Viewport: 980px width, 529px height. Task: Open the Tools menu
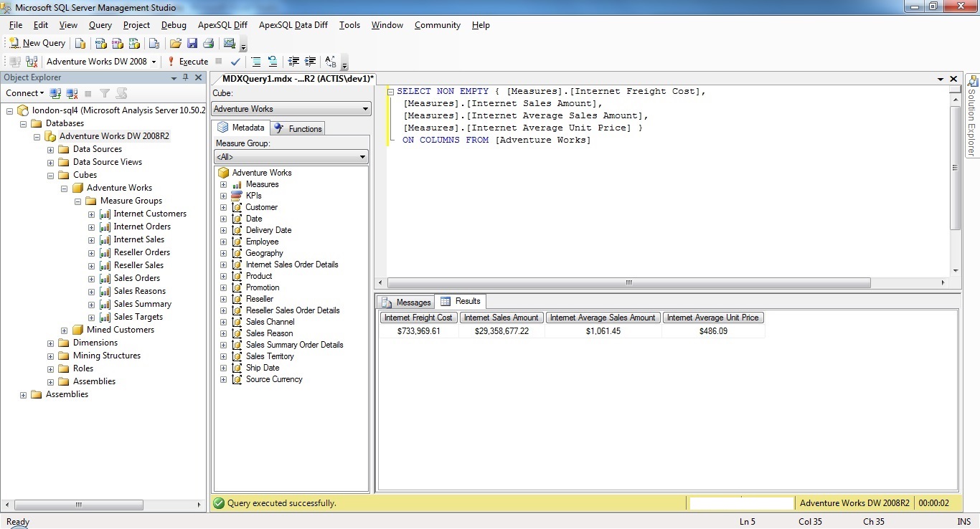tap(349, 25)
